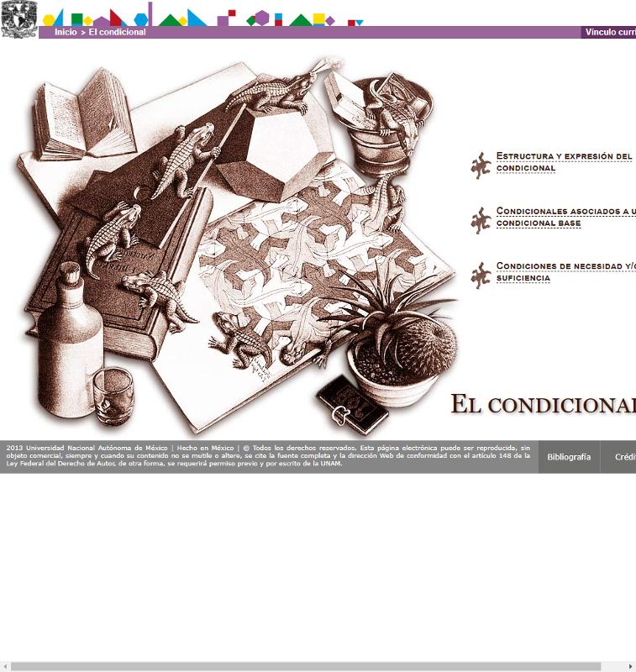Open the Bibliografía footer tab
Viewport: 636px width, 672px height.
click(x=569, y=457)
